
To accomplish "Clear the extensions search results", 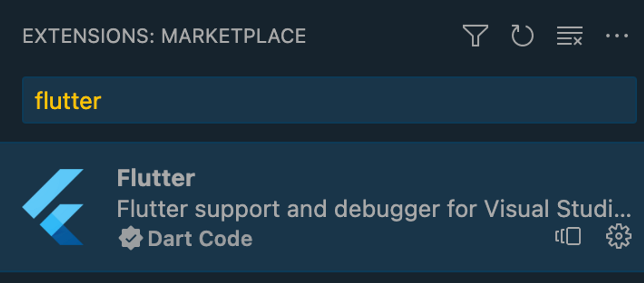I will 570,36.
